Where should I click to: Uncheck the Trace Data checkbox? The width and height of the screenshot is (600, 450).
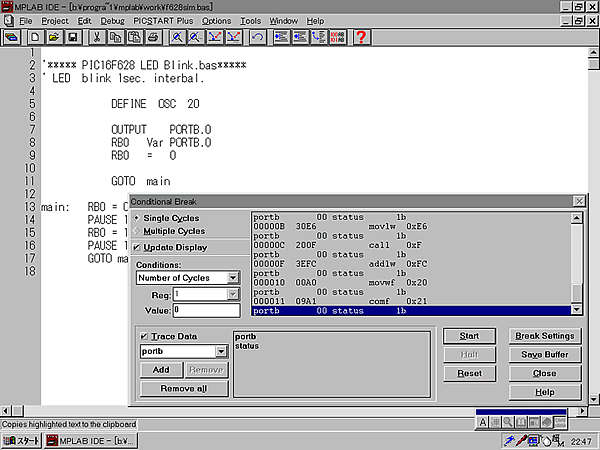[144, 336]
